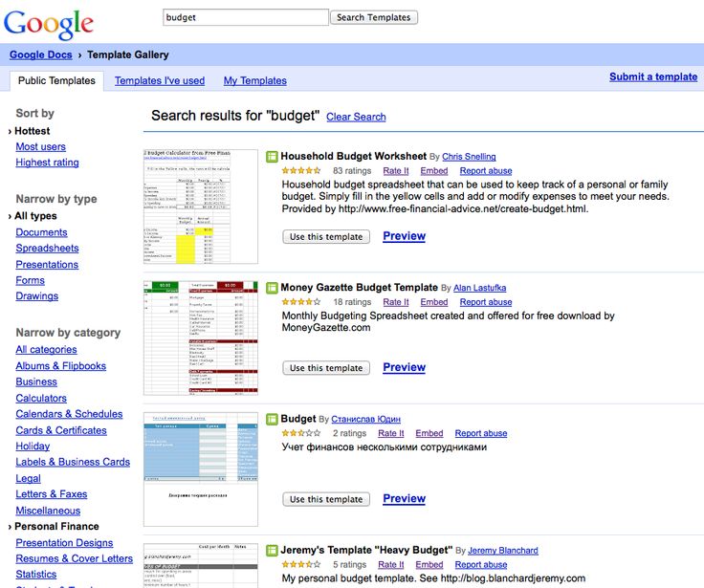Screen dimensions: 704x588
Task: Open Calendars & Schedules category
Action: tap(69, 414)
